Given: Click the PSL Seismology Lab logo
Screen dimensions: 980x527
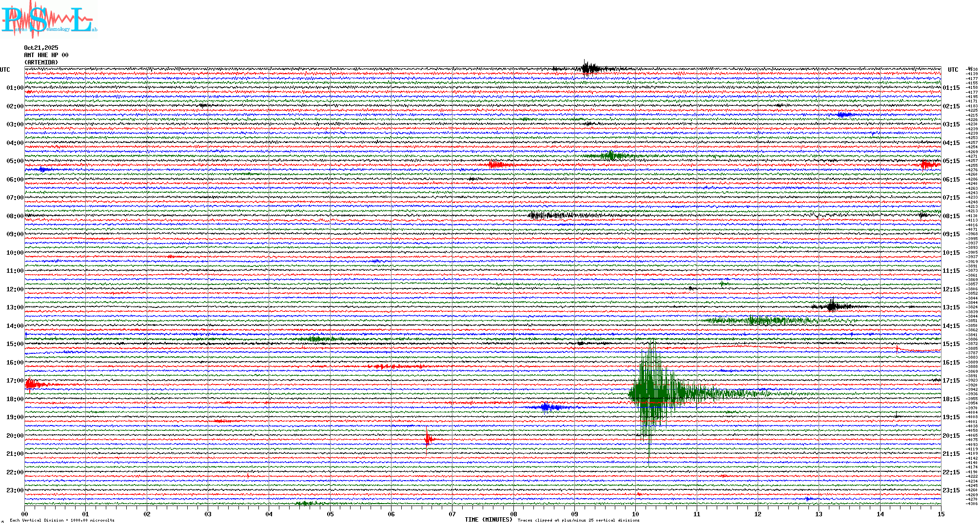Looking at the screenshot, I should point(49,20).
